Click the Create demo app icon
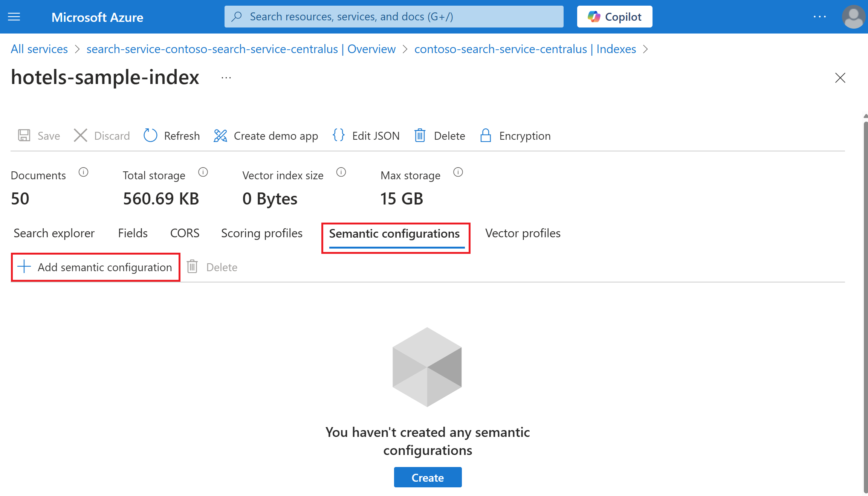Viewport: 868px width, 496px height. pyautogui.click(x=220, y=136)
